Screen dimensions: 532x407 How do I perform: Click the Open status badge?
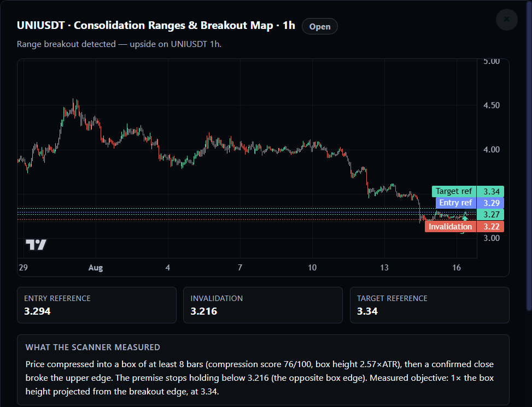point(320,26)
